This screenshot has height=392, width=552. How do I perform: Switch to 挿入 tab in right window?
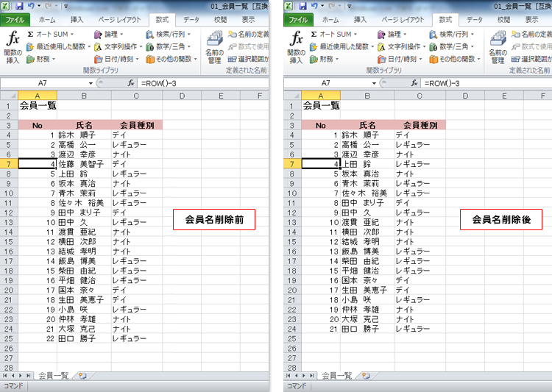(x=360, y=20)
